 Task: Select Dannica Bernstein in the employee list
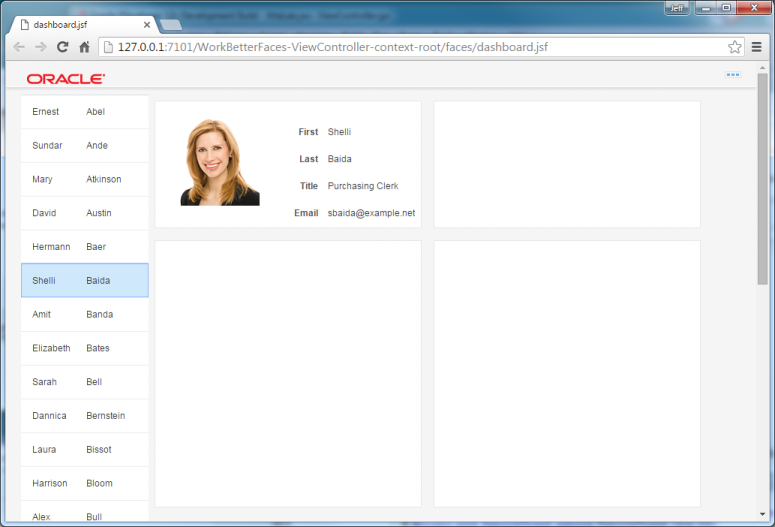[85, 416]
